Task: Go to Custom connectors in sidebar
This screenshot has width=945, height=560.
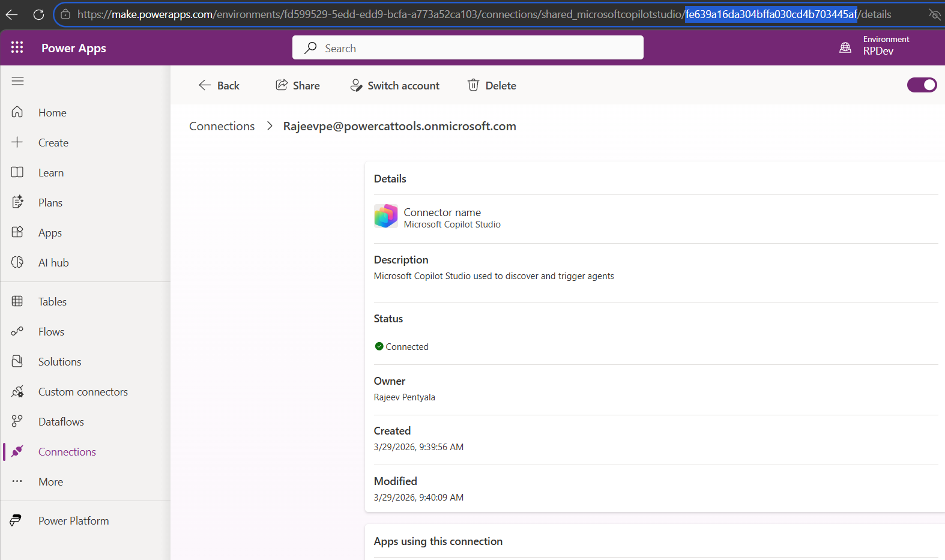Action: (83, 392)
